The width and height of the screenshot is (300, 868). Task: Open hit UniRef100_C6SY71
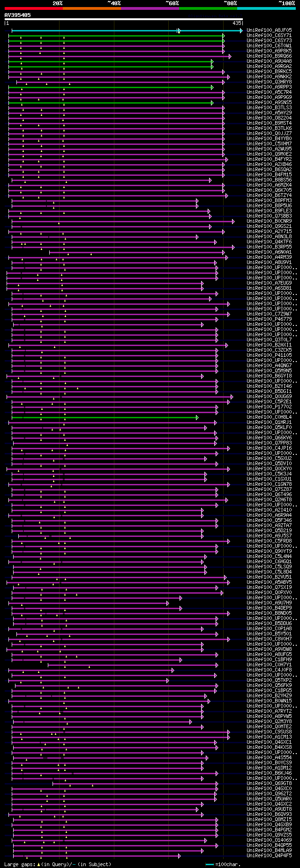(x=269, y=35)
